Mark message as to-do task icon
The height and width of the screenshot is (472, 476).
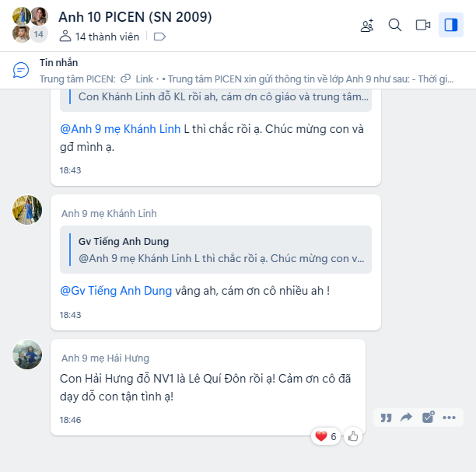tap(428, 418)
